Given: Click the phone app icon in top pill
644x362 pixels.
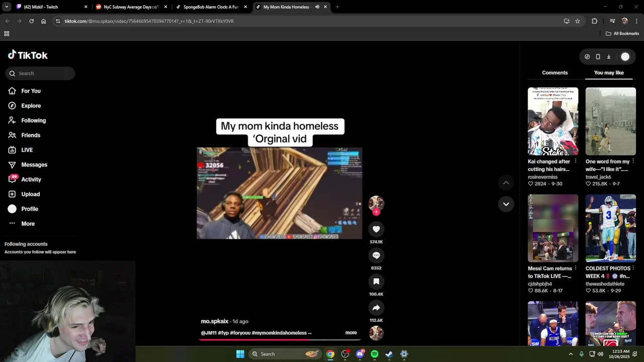Looking at the screenshot, I should 598,57.
